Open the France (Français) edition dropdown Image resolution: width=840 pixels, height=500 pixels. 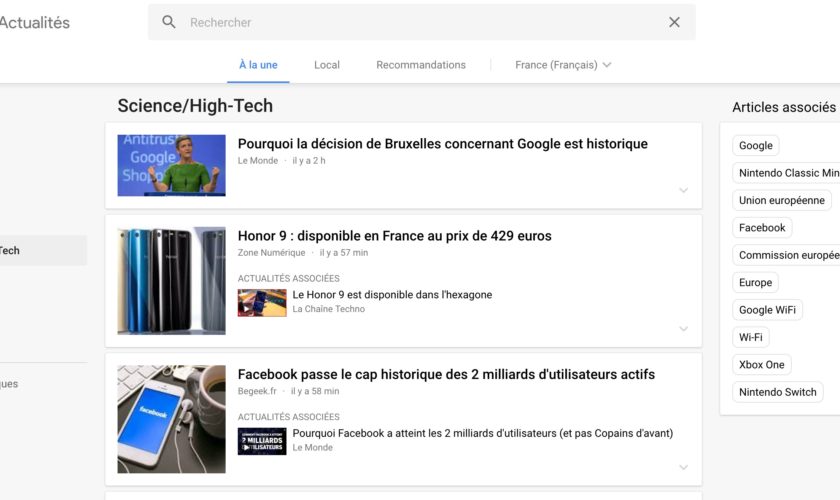(x=563, y=65)
